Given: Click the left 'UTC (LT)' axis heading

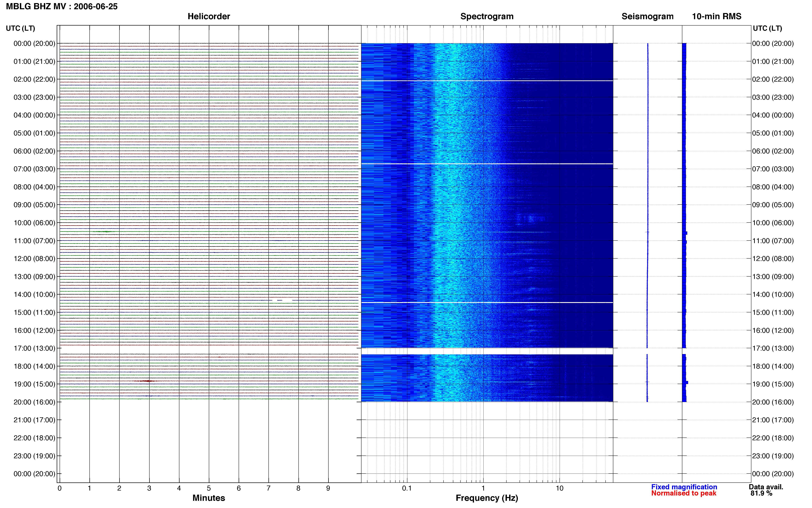Looking at the screenshot, I should [x=21, y=28].
